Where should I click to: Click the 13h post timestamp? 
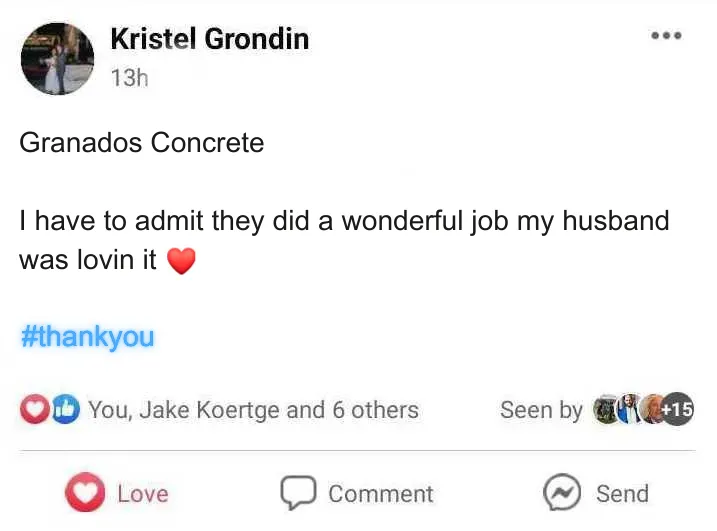click(x=130, y=78)
